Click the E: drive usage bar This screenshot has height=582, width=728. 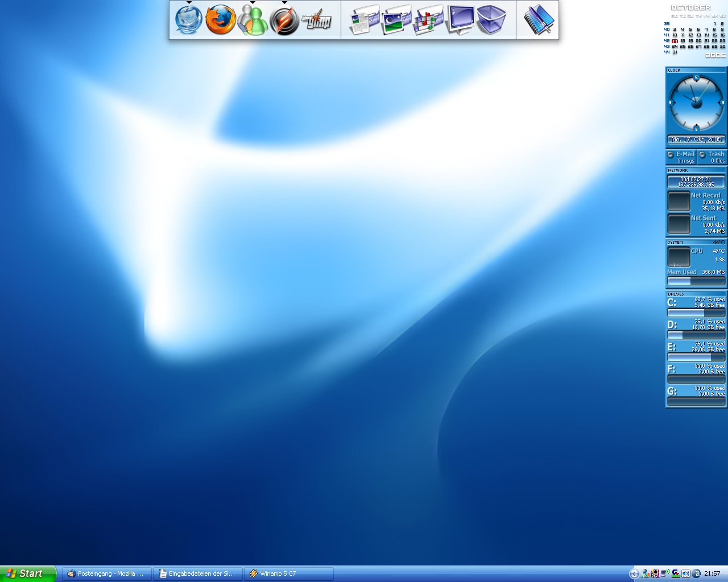click(696, 357)
